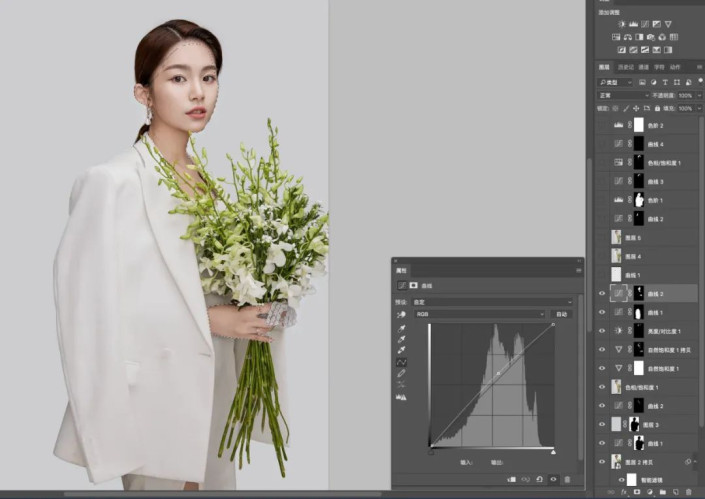This screenshot has width=705, height=499.
Task: Add a Channel Mixer adjustment layer
Action: [662, 37]
